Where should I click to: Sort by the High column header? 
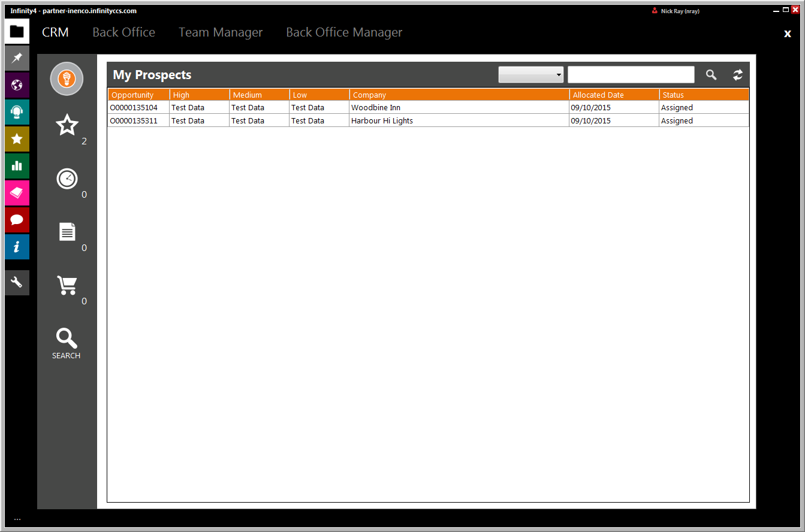(200, 95)
